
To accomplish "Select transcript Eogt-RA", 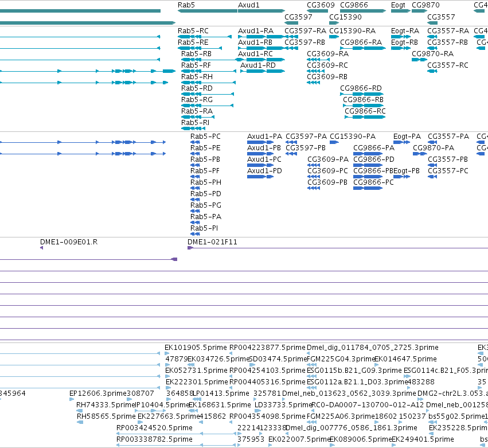I will pyautogui.click(x=405, y=31).
